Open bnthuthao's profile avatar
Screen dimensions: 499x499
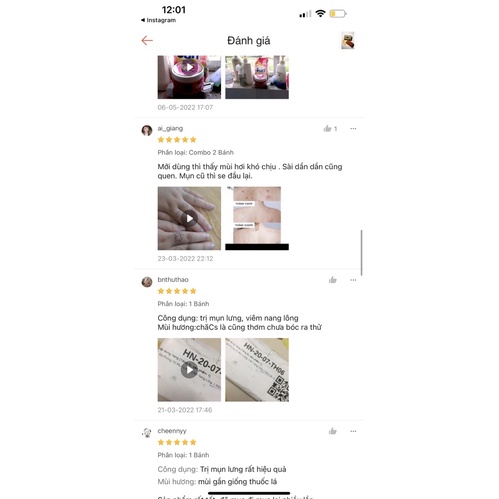click(147, 282)
